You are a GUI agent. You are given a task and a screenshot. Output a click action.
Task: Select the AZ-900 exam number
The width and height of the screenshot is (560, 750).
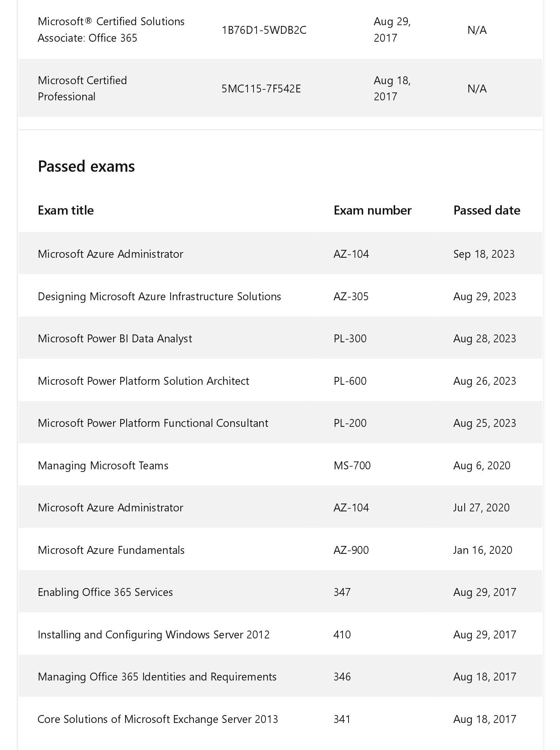coord(351,550)
